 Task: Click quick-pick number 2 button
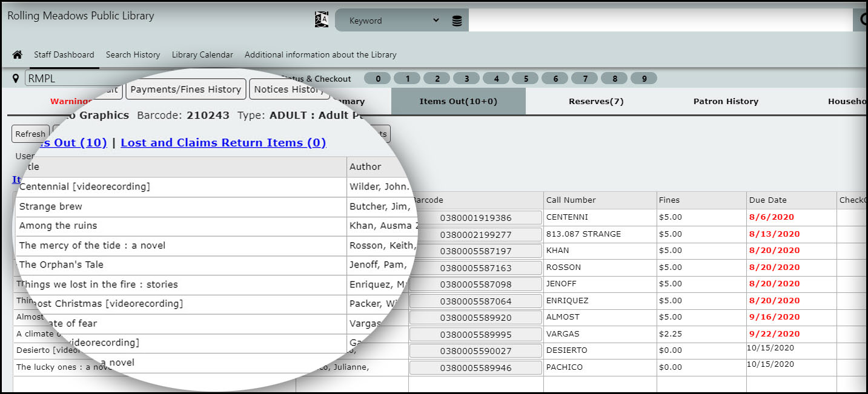coord(437,79)
